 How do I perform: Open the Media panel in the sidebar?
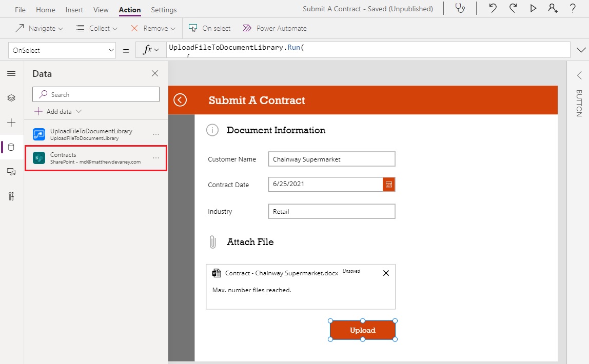point(11,172)
